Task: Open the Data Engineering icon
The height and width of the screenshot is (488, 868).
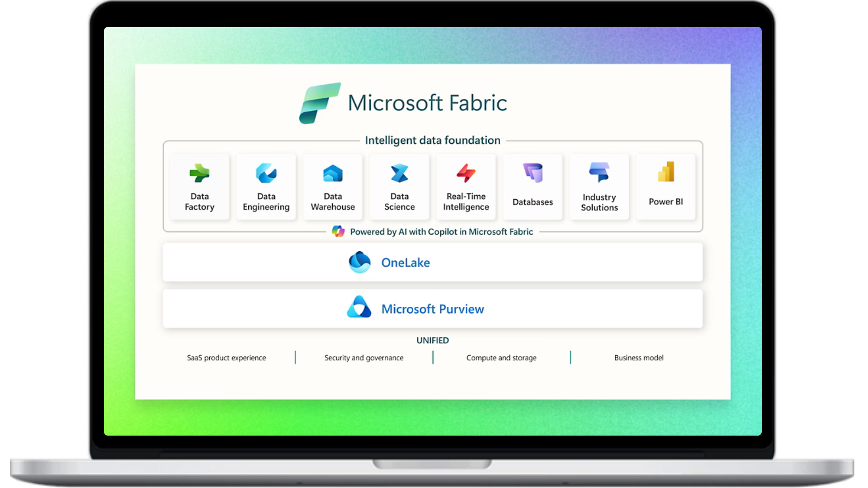Action: (x=266, y=173)
